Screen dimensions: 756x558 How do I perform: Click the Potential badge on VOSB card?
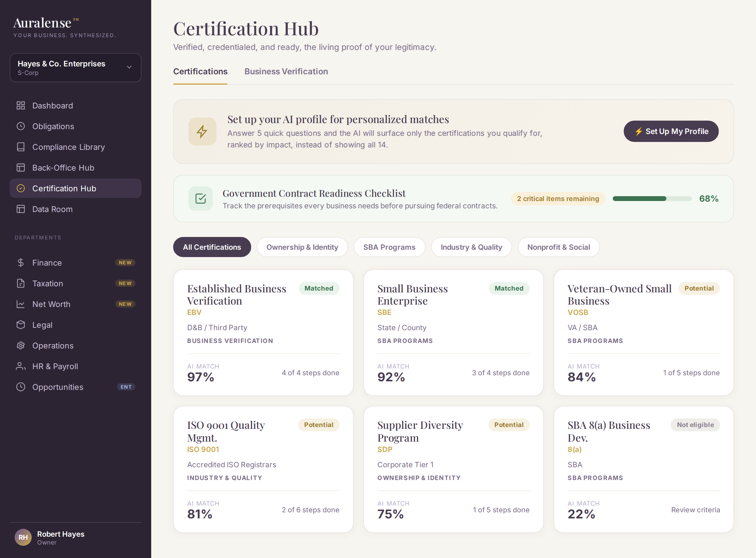(699, 288)
